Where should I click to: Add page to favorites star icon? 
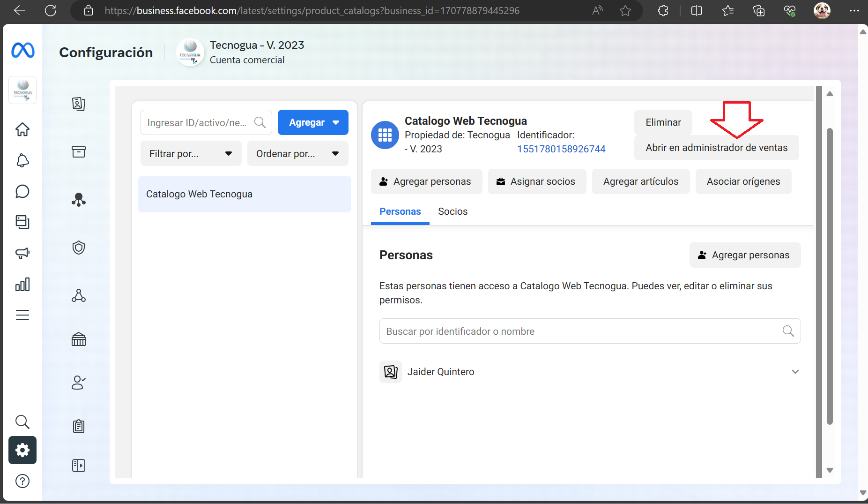point(625,10)
